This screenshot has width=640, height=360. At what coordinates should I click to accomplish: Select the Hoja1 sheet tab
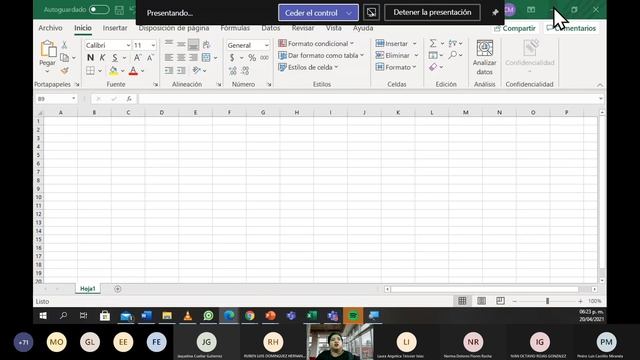click(x=88, y=289)
